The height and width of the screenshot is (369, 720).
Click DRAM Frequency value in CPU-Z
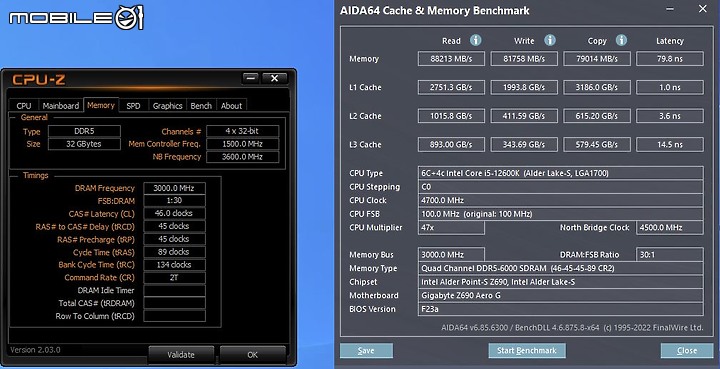pyautogui.click(x=174, y=188)
